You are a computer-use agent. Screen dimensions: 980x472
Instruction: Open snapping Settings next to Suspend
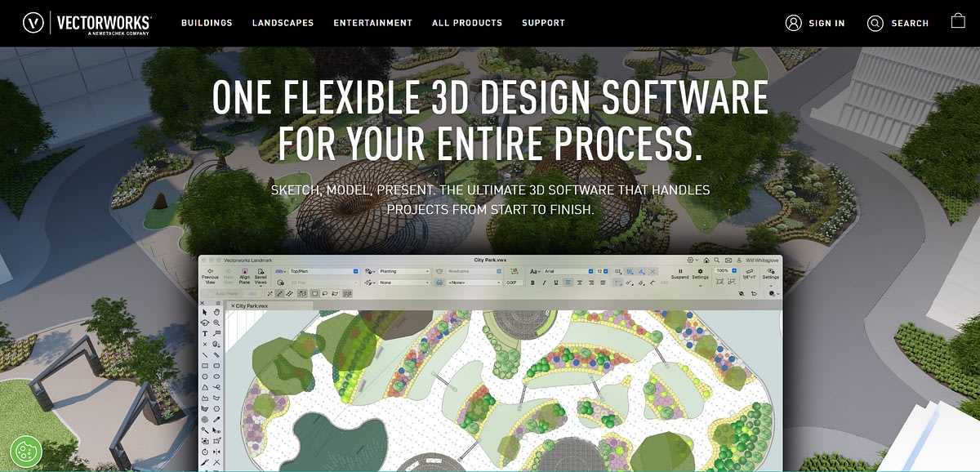pos(700,276)
